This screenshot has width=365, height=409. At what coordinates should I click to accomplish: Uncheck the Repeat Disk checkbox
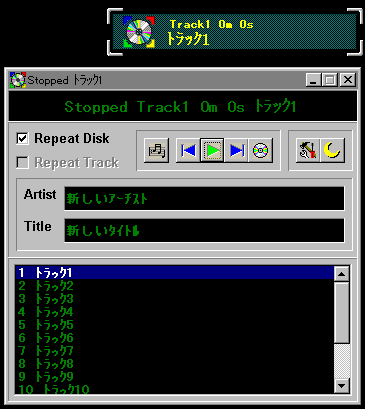(22, 138)
